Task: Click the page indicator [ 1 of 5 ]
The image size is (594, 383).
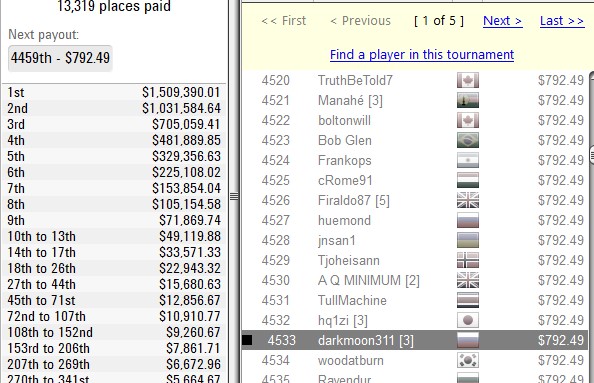Action: point(439,21)
